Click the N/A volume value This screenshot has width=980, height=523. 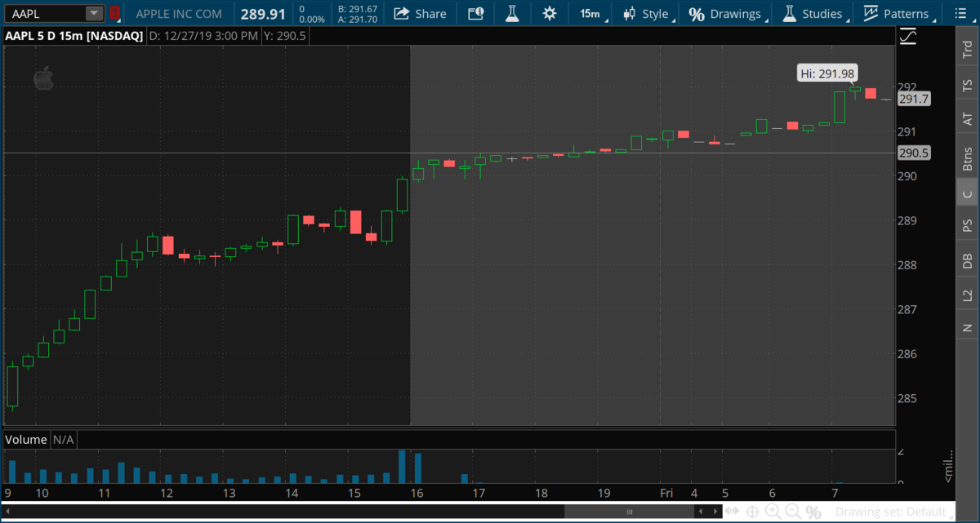[x=64, y=440]
